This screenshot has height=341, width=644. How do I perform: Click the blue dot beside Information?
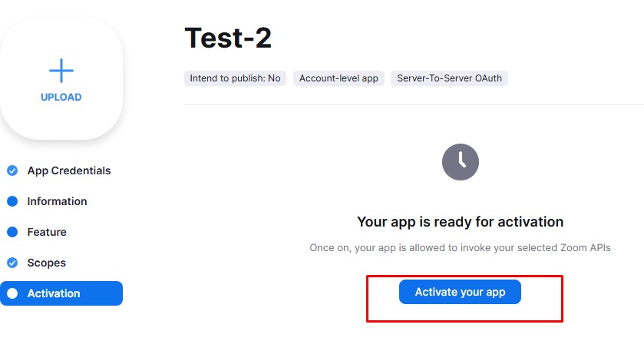[12, 201]
